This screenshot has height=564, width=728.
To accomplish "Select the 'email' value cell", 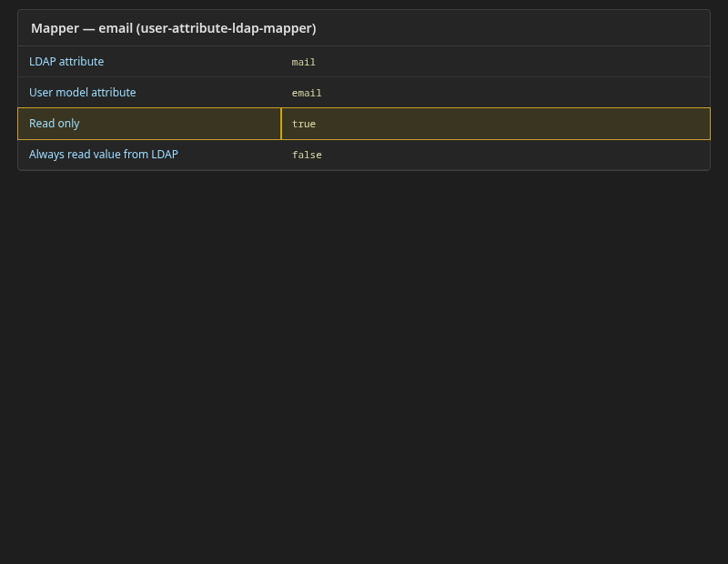I will pyautogui.click(x=495, y=93).
